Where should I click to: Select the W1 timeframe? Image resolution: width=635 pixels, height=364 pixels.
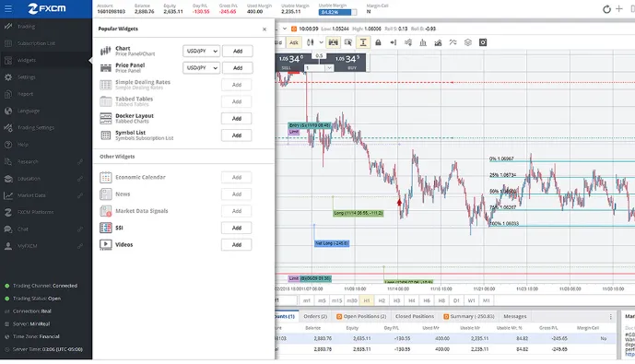[471, 300]
